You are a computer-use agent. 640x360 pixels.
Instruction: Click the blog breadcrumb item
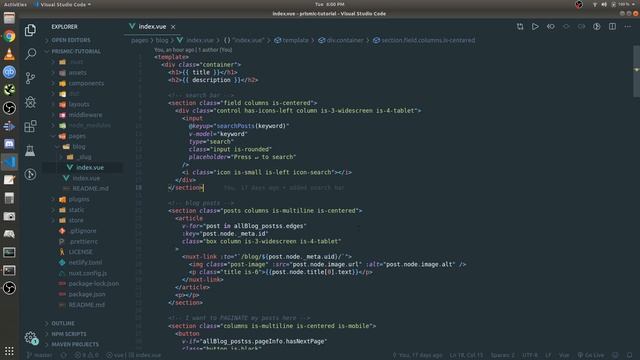click(x=162, y=40)
